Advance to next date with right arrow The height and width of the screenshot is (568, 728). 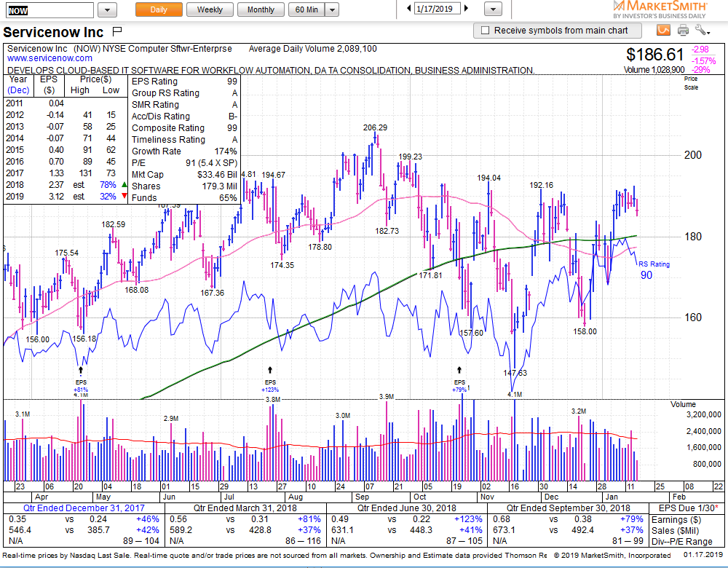(x=466, y=8)
